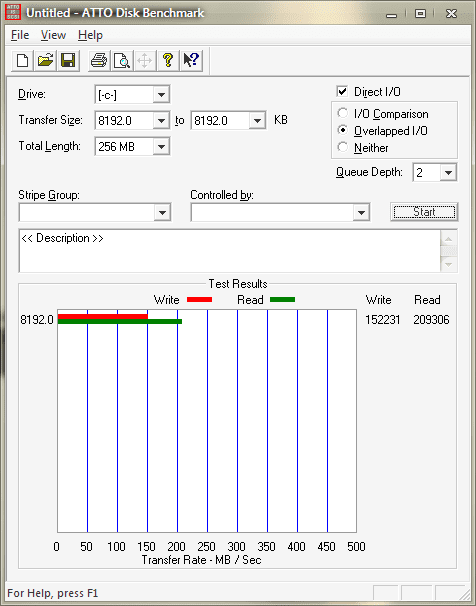Open a benchmark file via folder icon
Image resolution: width=476 pixels, height=606 pixels.
pyautogui.click(x=45, y=61)
